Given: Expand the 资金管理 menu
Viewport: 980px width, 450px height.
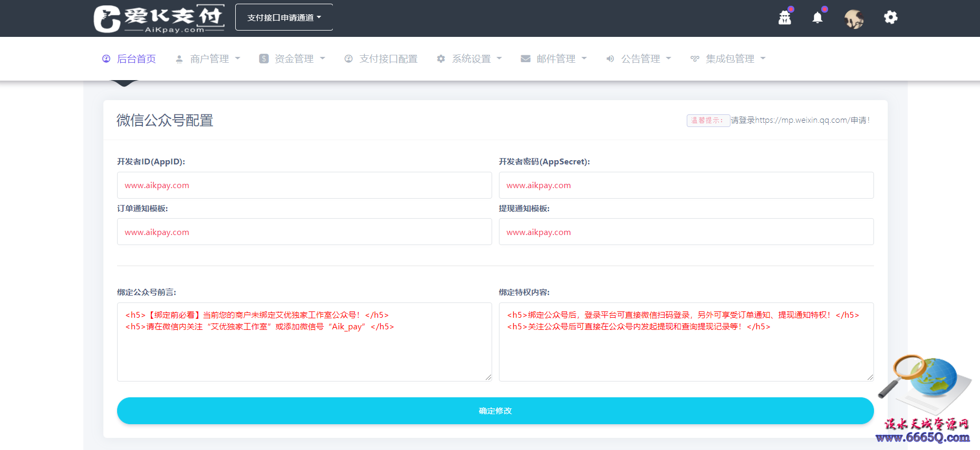Looking at the screenshot, I should pyautogui.click(x=292, y=58).
